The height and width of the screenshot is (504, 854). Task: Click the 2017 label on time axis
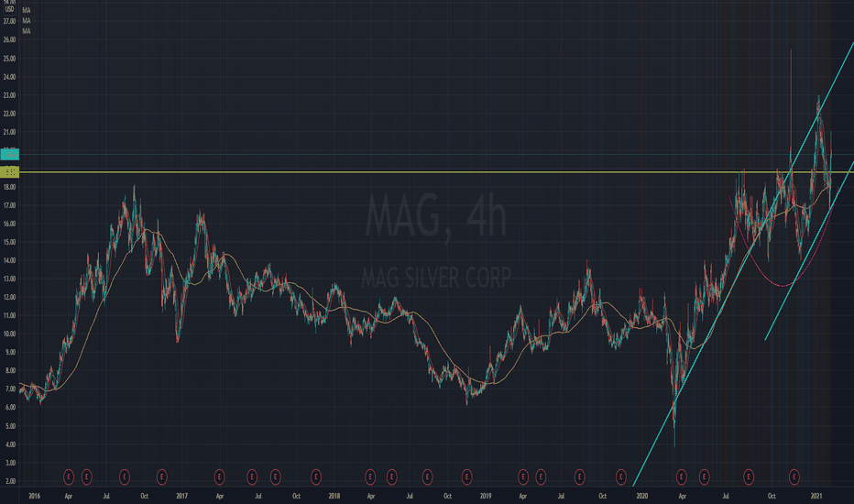(x=182, y=496)
